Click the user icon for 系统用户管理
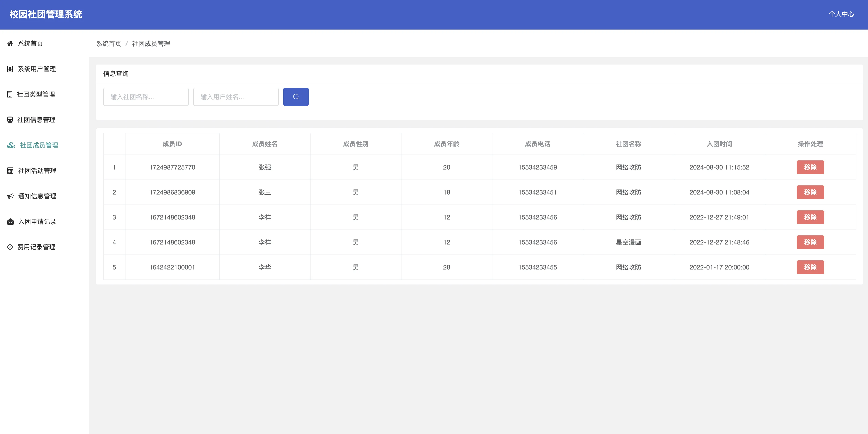868x434 pixels. click(10, 69)
